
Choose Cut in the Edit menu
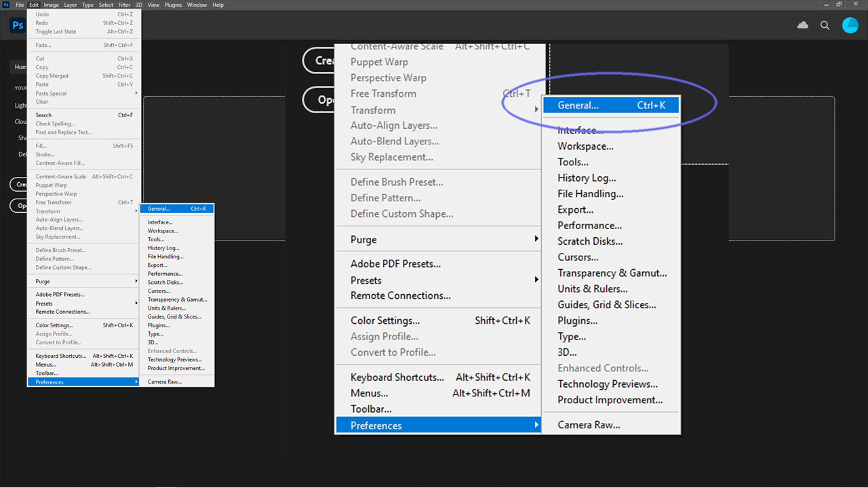click(84, 59)
